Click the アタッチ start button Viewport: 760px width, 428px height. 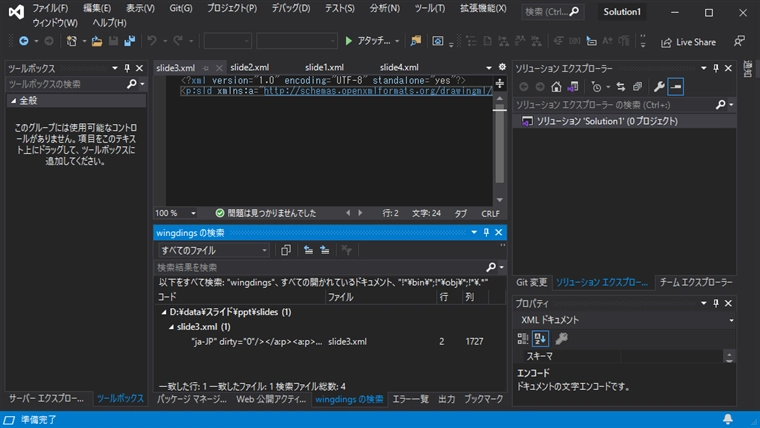tap(368, 41)
